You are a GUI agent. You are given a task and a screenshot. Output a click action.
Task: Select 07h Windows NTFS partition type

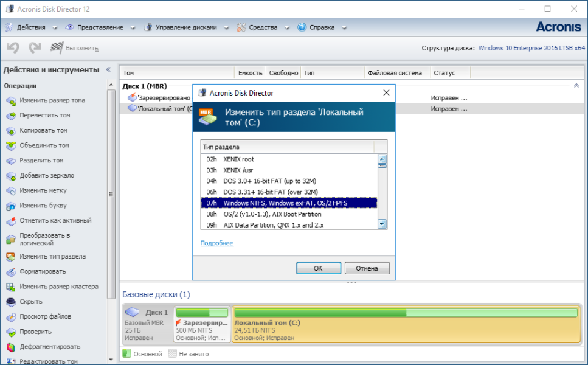[x=289, y=203]
